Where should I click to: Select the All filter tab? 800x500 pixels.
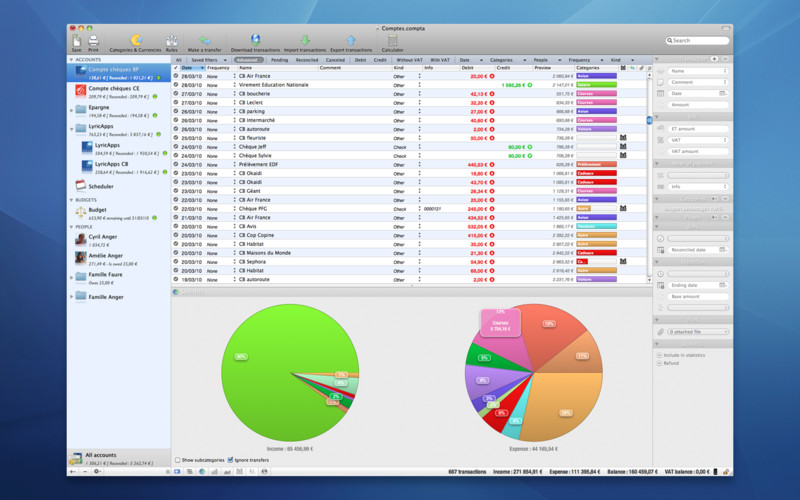179,60
